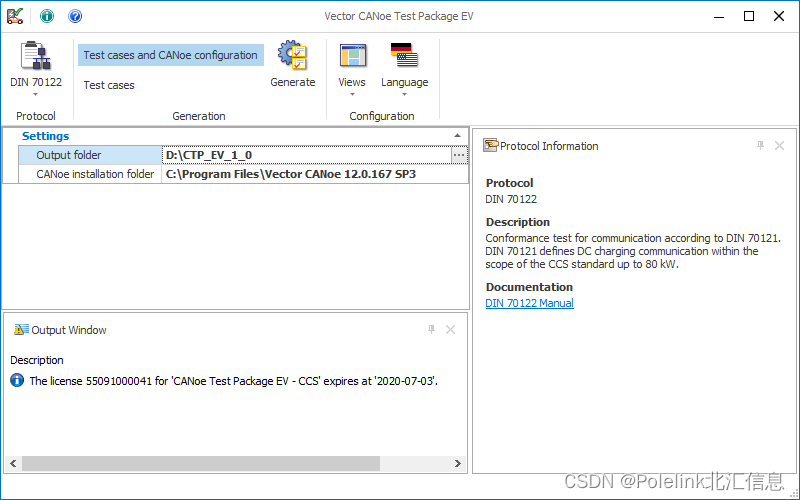Click the CANoe installation folder path value
This screenshot has height=500, width=800.
click(315, 174)
